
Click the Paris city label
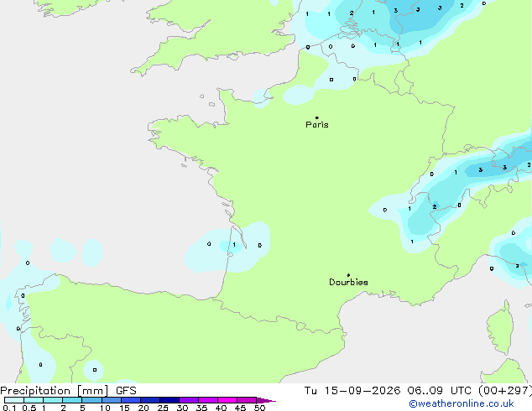(x=317, y=125)
